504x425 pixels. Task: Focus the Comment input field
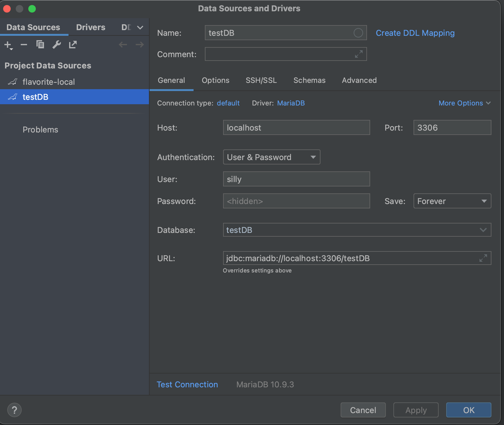point(286,54)
